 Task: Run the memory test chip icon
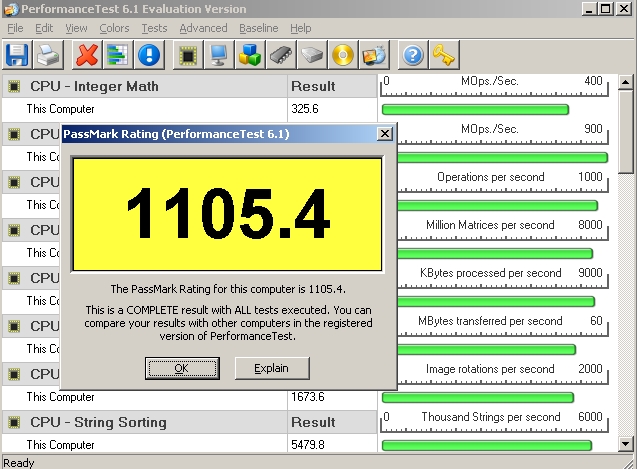coord(281,55)
